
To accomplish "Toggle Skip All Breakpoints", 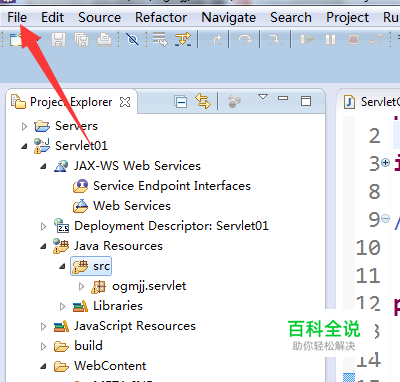I will click(x=132, y=40).
